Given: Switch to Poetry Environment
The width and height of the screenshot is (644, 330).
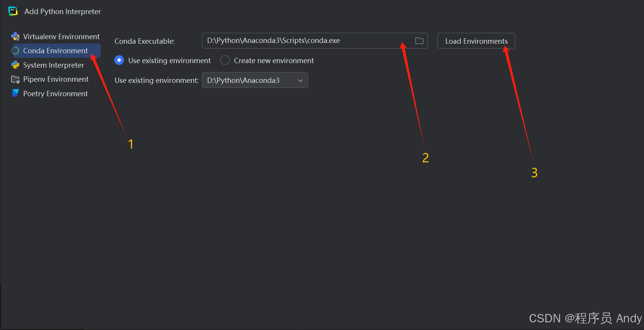Looking at the screenshot, I should 55,94.
